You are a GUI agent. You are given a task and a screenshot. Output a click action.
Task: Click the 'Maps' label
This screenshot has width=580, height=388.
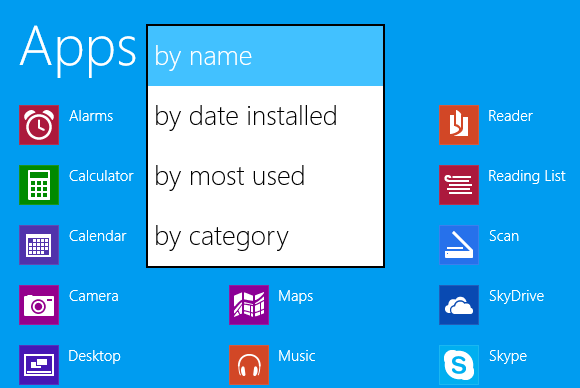point(296,296)
